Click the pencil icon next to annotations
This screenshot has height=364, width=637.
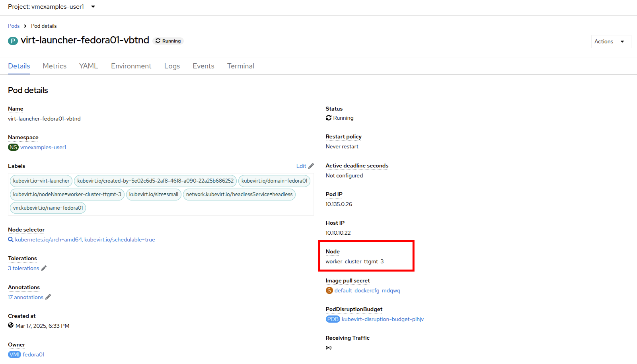tap(48, 297)
